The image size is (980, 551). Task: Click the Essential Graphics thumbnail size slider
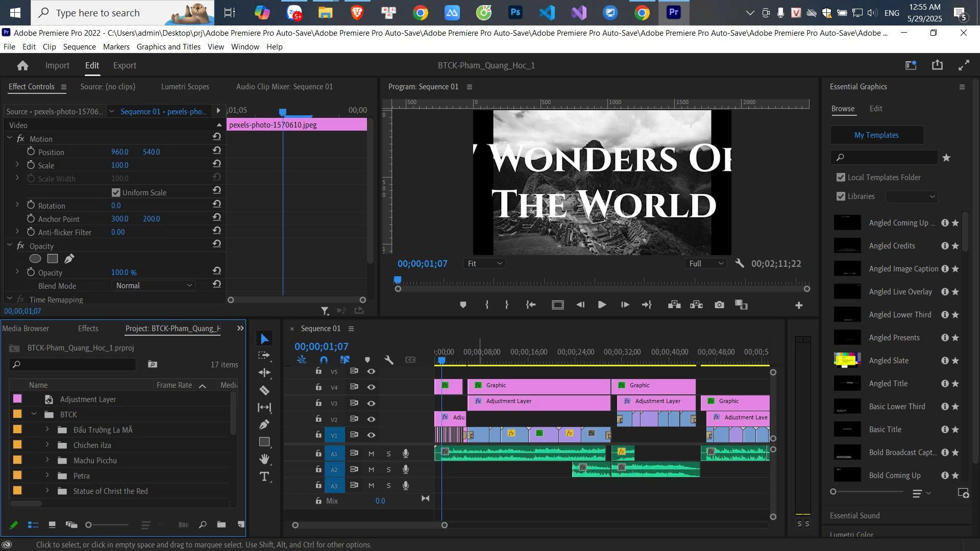tap(868, 492)
